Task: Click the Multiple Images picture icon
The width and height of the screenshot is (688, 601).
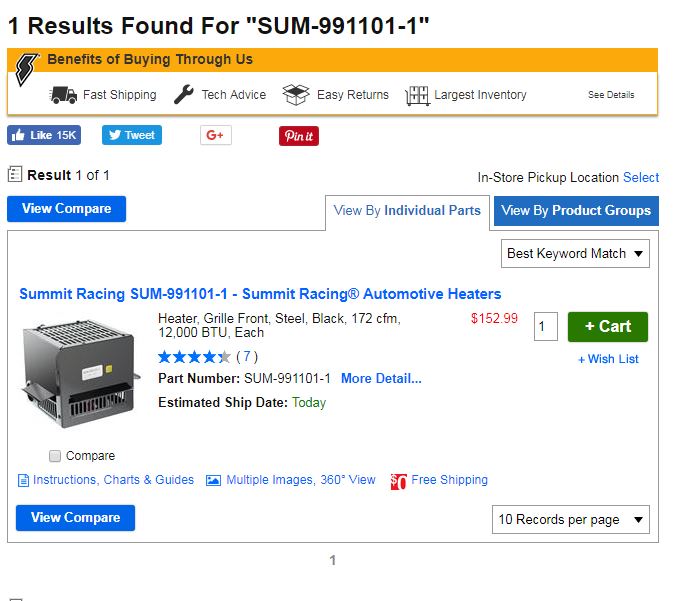Action: pos(213,480)
